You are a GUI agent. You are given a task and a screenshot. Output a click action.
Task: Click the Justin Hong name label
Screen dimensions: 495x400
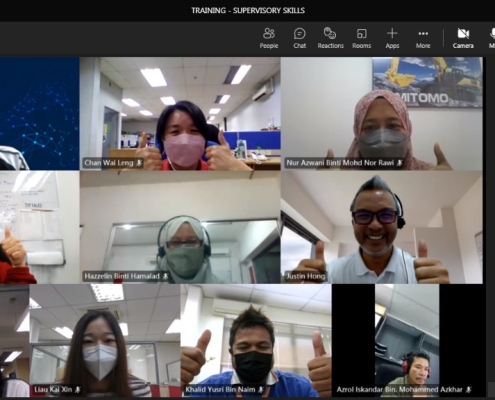(305, 276)
